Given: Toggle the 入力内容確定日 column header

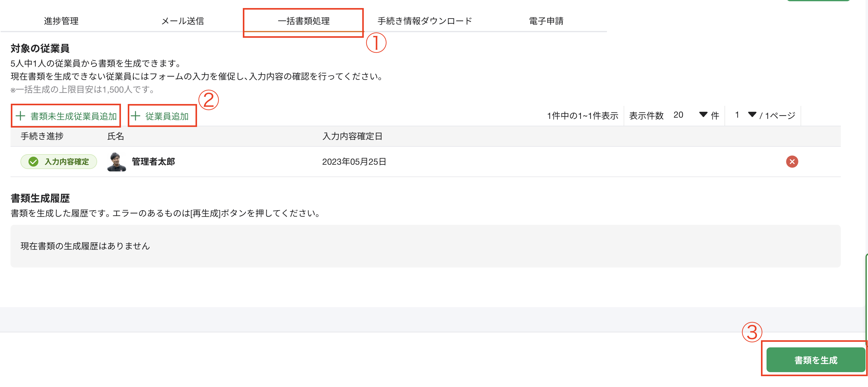Looking at the screenshot, I should pos(352,137).
